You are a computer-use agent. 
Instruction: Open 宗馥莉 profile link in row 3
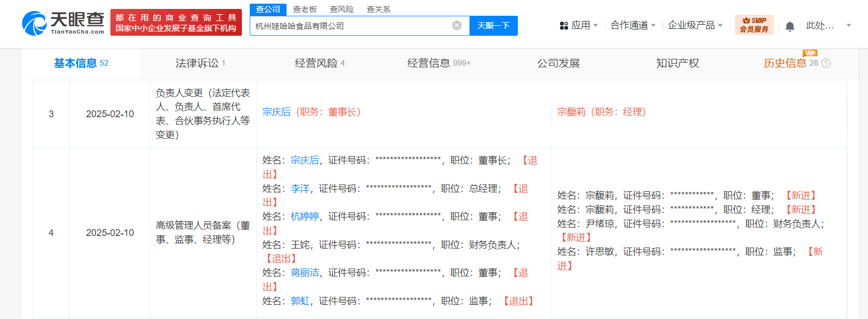click(571, 112)
